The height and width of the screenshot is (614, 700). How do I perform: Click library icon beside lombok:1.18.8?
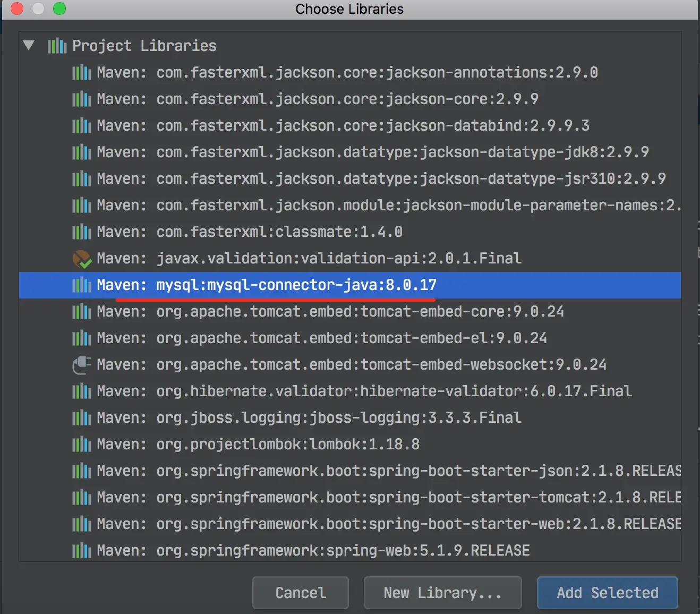coord(82,444)
